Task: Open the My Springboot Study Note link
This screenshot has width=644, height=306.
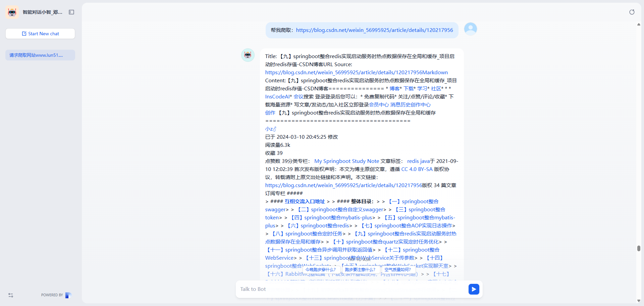Action: pyautogui.click(x=346, y=161)
